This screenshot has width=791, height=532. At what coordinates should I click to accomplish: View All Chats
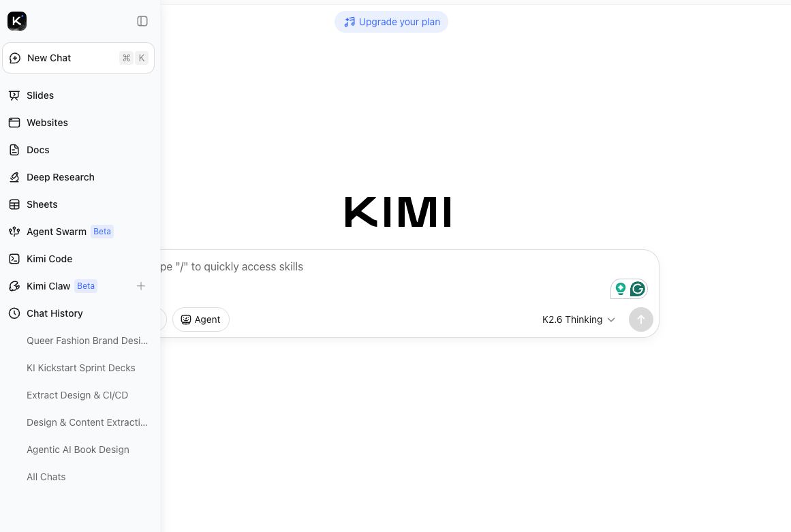(x=46, y=477)
